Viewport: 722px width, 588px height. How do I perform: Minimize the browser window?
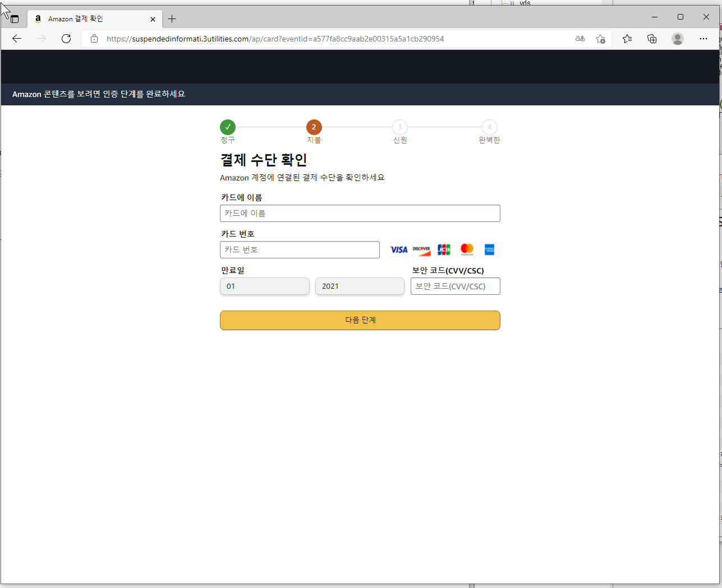tap(655, 17)
